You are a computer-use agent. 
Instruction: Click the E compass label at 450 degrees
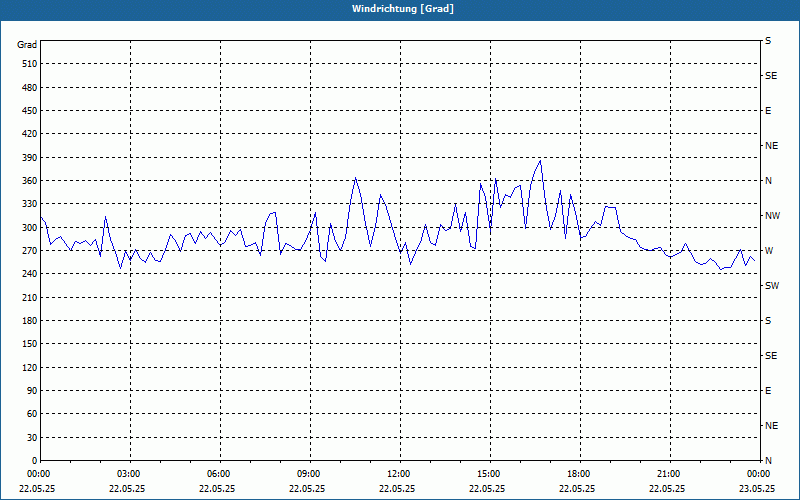pyautogui.click(x=768, y=111)
